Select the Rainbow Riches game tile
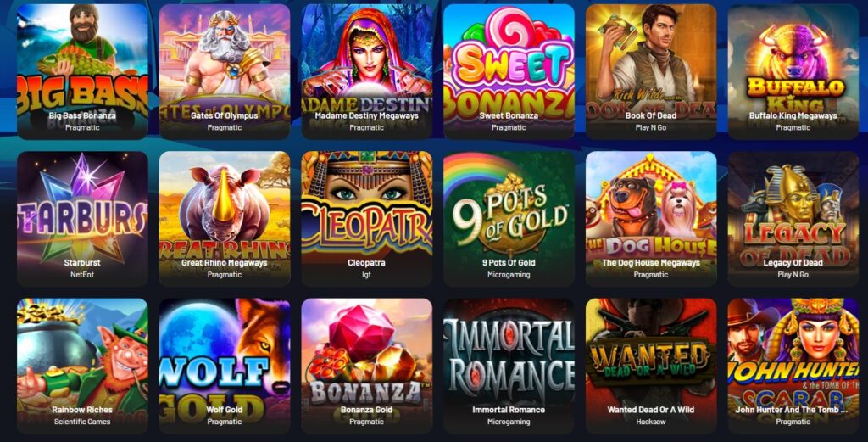The width and height of the screenshot is (868, 442). point(82,366)
